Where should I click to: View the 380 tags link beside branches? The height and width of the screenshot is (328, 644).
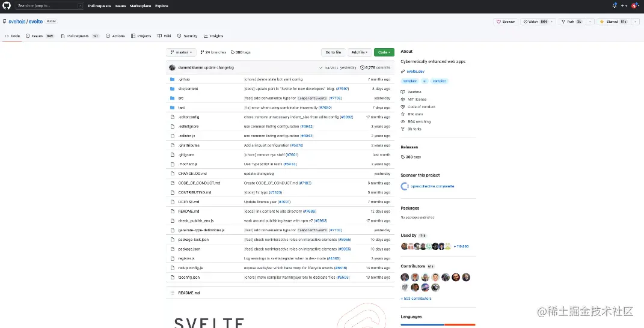[x=241, y=52]
